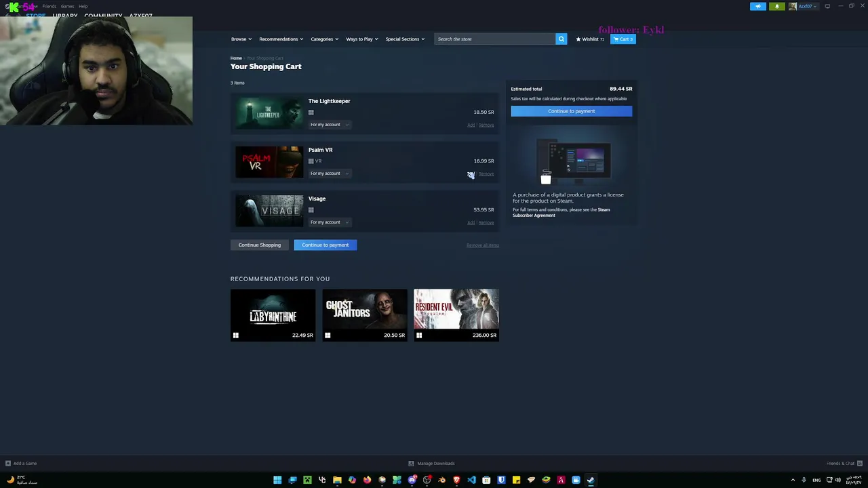Launch Minecraft from the taskbar
Viewport: 868px width, 488px height.
tap(307, 480)
